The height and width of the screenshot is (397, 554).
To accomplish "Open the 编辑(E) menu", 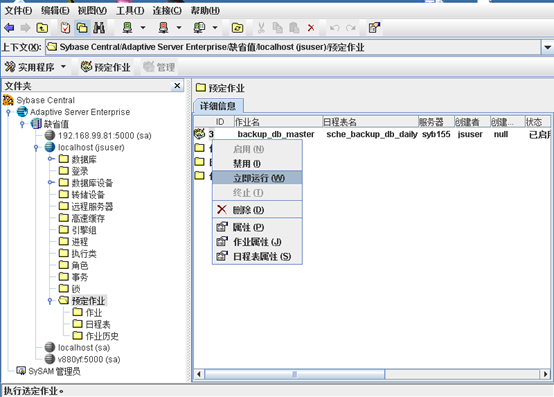I will coord(55,11).
